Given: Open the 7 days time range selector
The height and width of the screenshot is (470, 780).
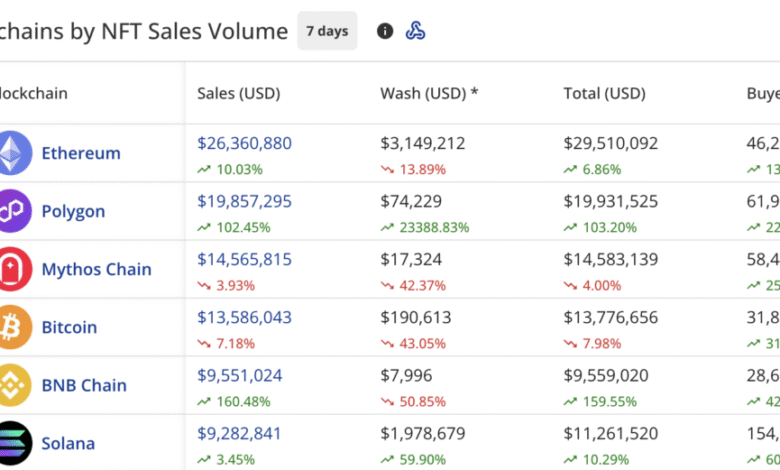Looking at the screenshot, I should 327,31.
